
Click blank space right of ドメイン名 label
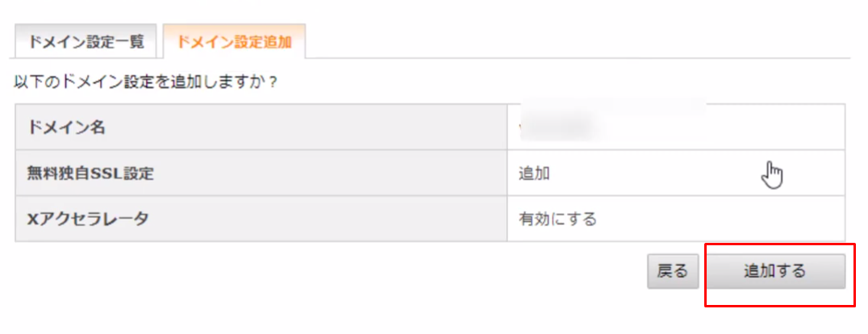tap(304, 127)
